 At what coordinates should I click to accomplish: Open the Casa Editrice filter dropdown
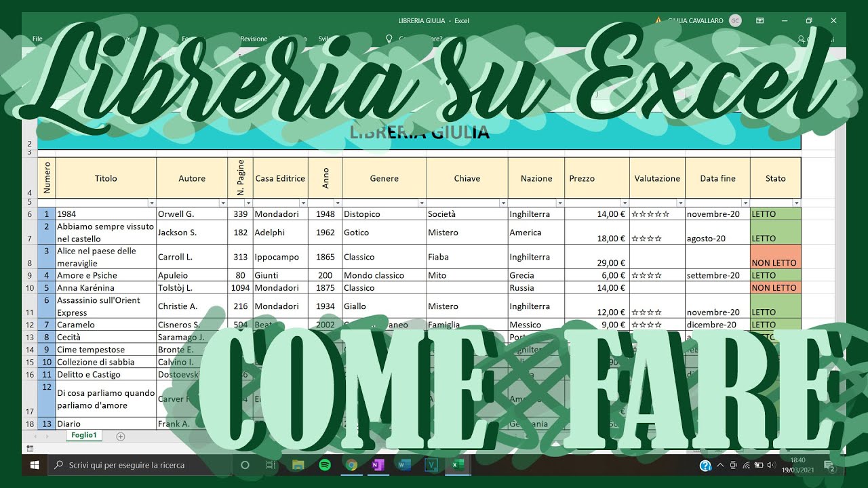304,203
